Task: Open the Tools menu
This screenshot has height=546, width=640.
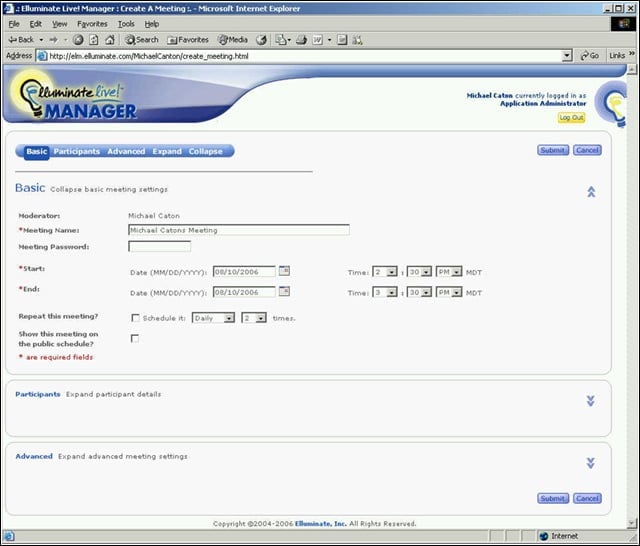Action: click(x=126, y=24)
